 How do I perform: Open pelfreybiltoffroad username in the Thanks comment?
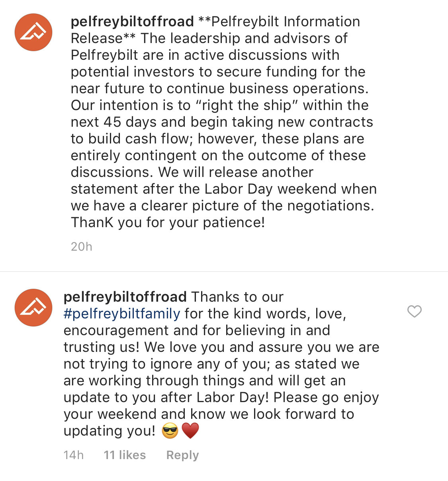click(125, 297)
